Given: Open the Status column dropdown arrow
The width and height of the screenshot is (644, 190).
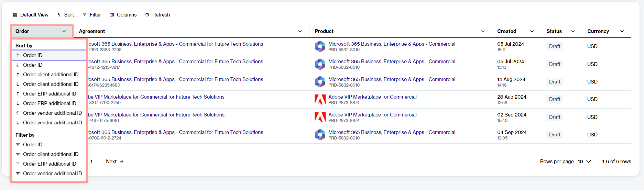Looking at the screenshot, I should pos(572,31).
